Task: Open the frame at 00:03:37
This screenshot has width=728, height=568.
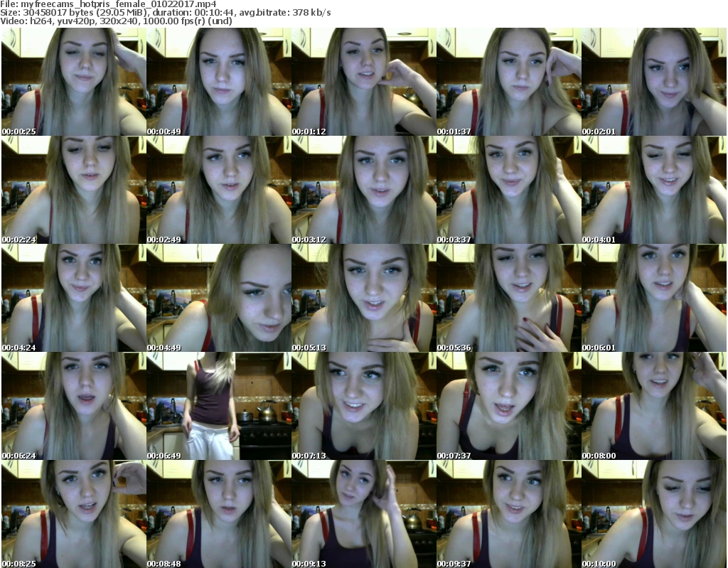Action: pos(509,190)
